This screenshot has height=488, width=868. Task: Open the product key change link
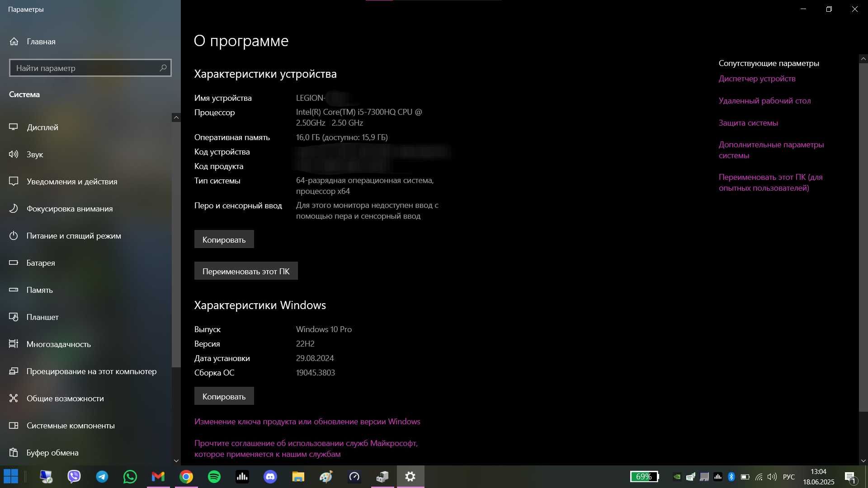tap(307, 422)
